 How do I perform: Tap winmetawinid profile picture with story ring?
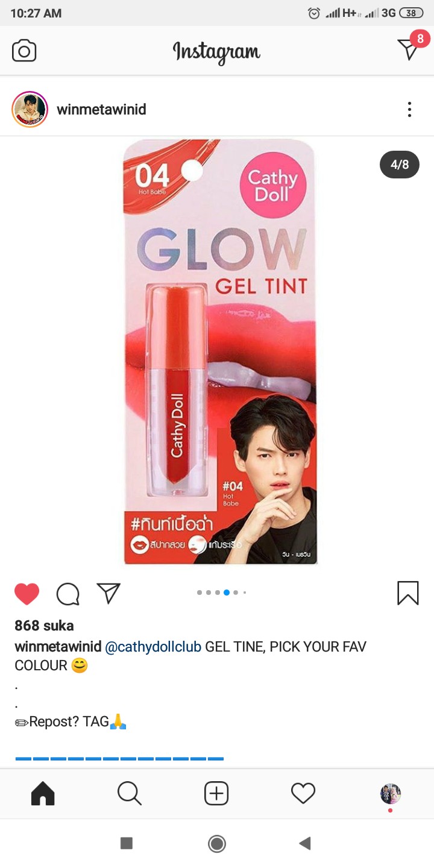pos(30,109)
